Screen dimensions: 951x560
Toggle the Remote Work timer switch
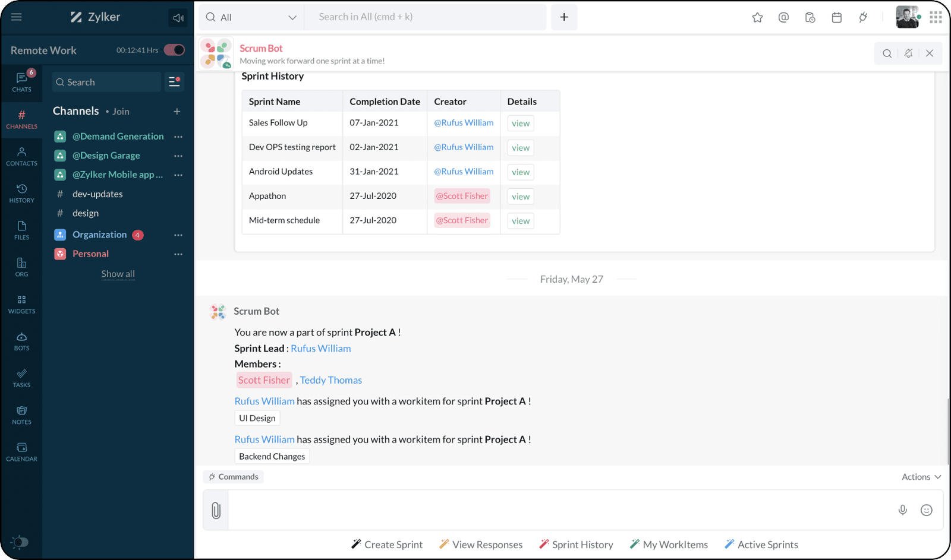click(174, 50)
